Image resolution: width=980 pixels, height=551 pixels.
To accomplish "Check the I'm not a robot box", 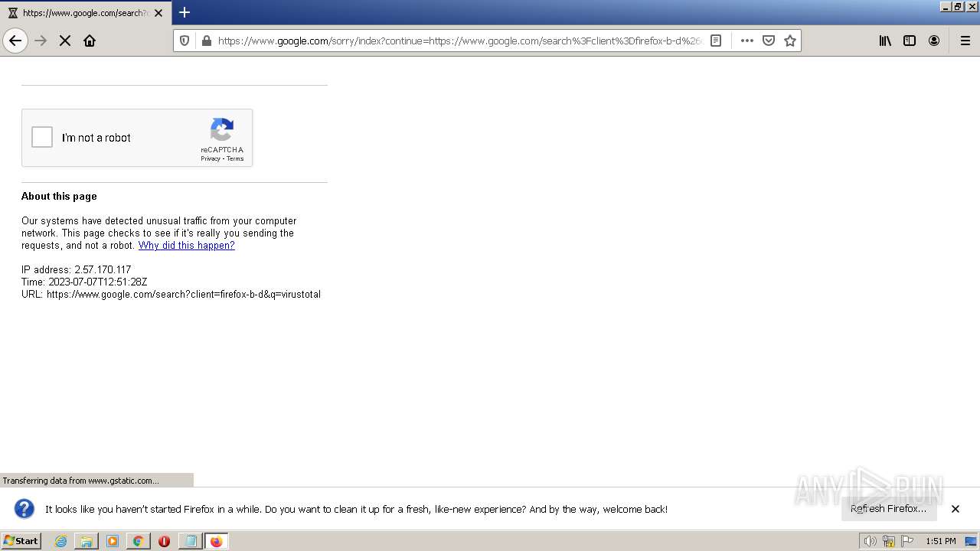I will coord(42,137).
